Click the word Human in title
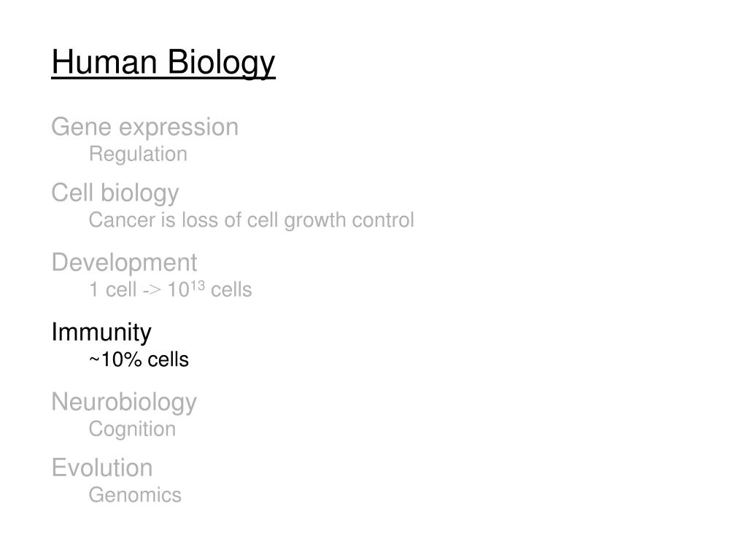The height and width of the screenshot is (560, 747). (104, 62)
